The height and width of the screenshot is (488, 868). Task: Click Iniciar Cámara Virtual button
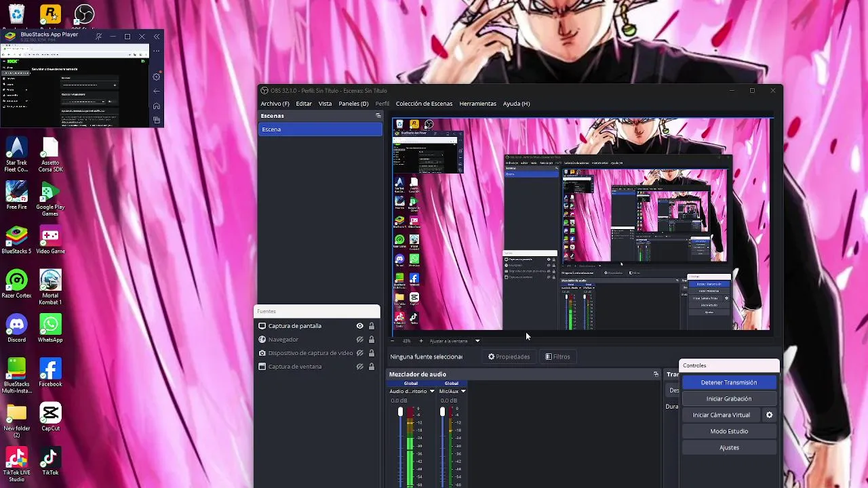click(721, 415)
